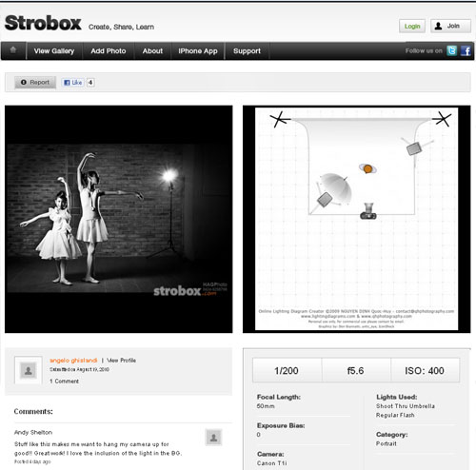This screenshot has width=476, height=470.
Task: Open the ballerina photo thumbnail
Action: (119, 219)
